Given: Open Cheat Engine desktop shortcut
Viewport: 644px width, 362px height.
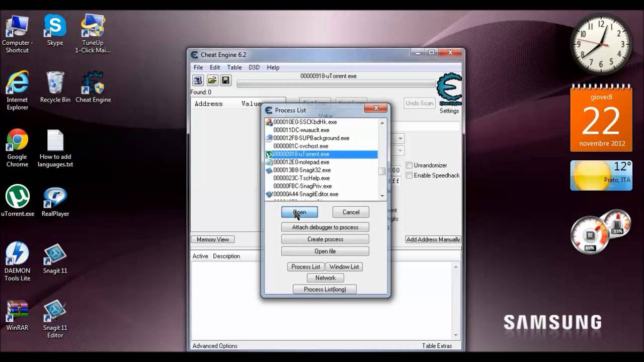Looking at the screenshot, I should click(x=93, y=88).
